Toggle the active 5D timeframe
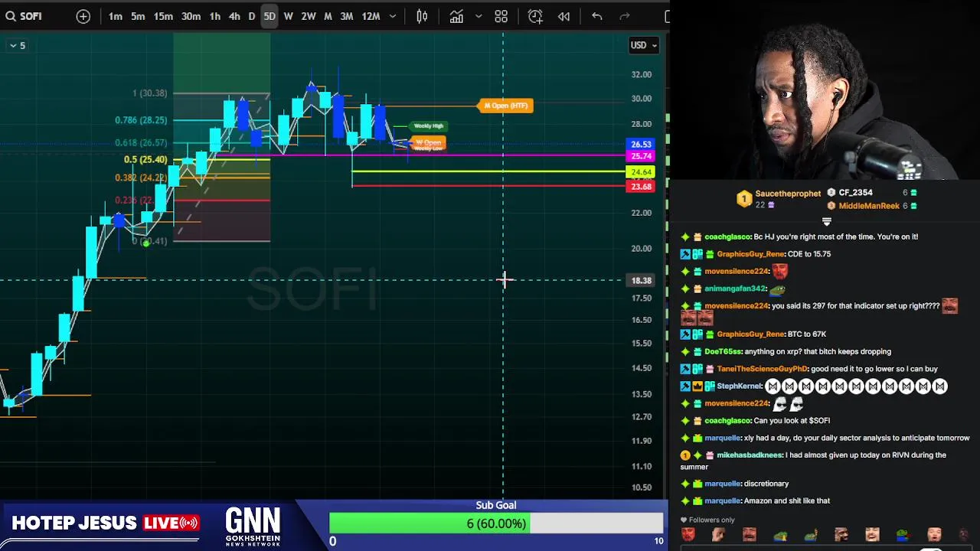The width and height of the screenshot is (980, 551). point(269,16)
